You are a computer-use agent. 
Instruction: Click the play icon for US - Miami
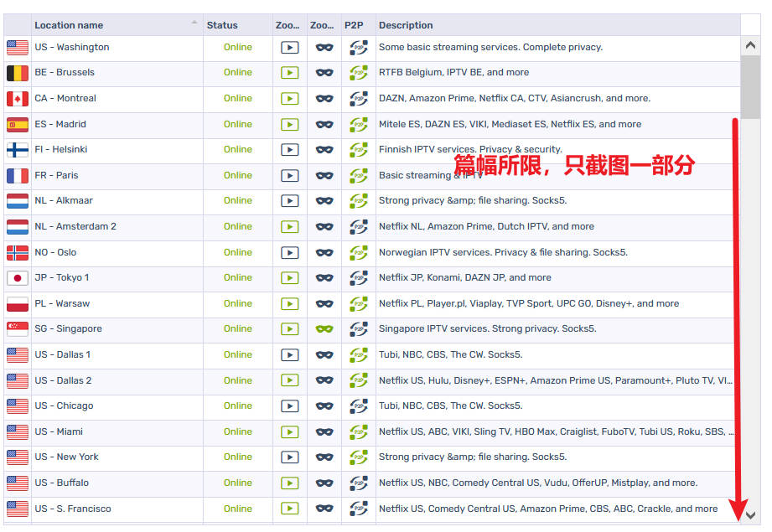(289, 431)
